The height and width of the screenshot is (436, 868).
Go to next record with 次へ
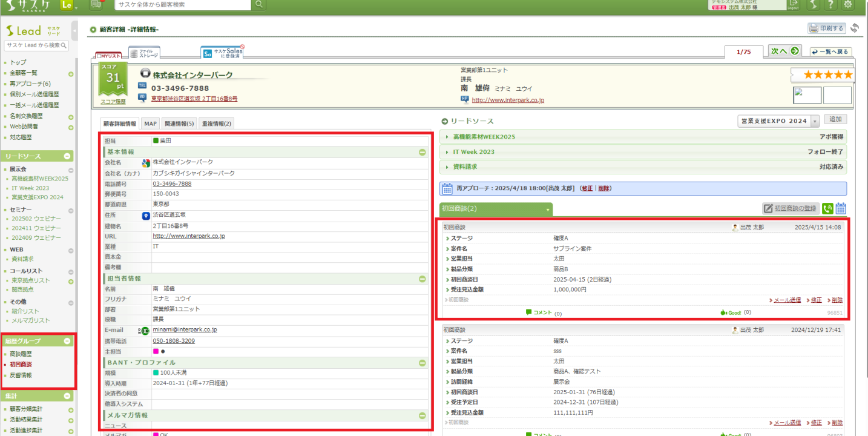pos(785,51)
